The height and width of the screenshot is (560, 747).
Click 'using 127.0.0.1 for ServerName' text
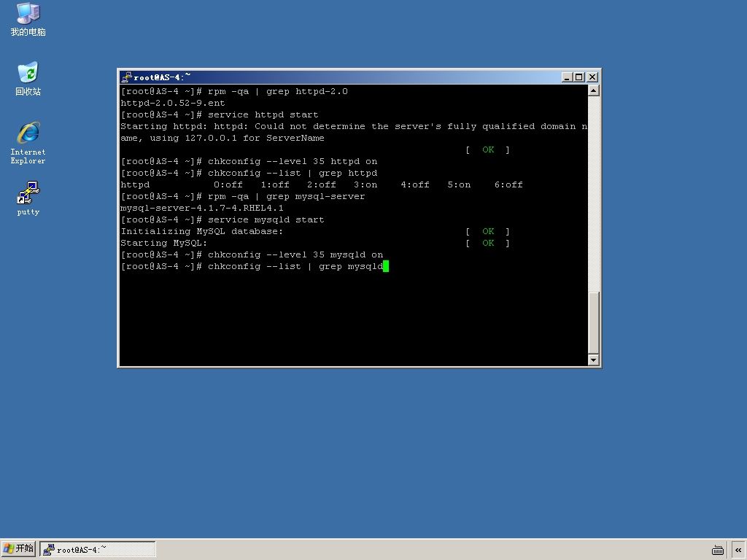click(237, 138)
